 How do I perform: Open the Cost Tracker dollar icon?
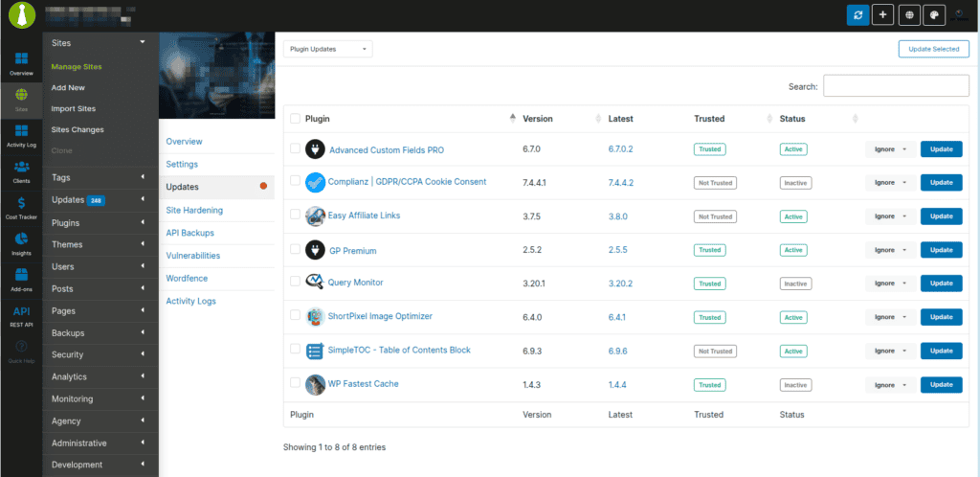(x=20, y=204)
